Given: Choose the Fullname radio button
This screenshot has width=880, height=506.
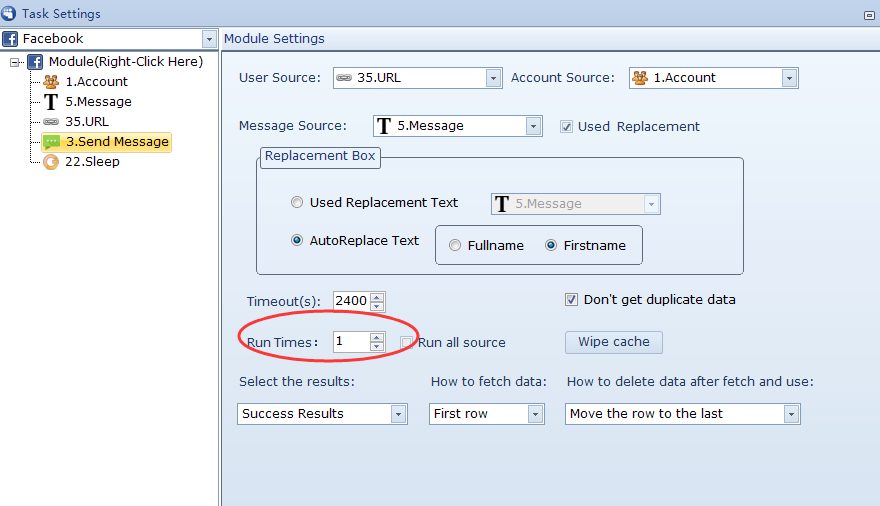Looking at the screenshot, I should click(x=455, y=246).
